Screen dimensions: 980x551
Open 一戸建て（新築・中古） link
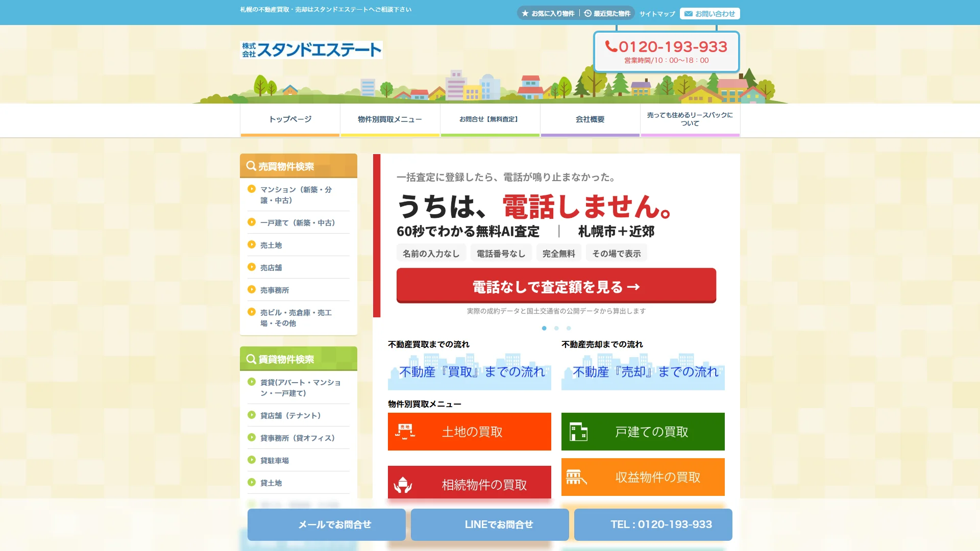[x=298, y=223]
